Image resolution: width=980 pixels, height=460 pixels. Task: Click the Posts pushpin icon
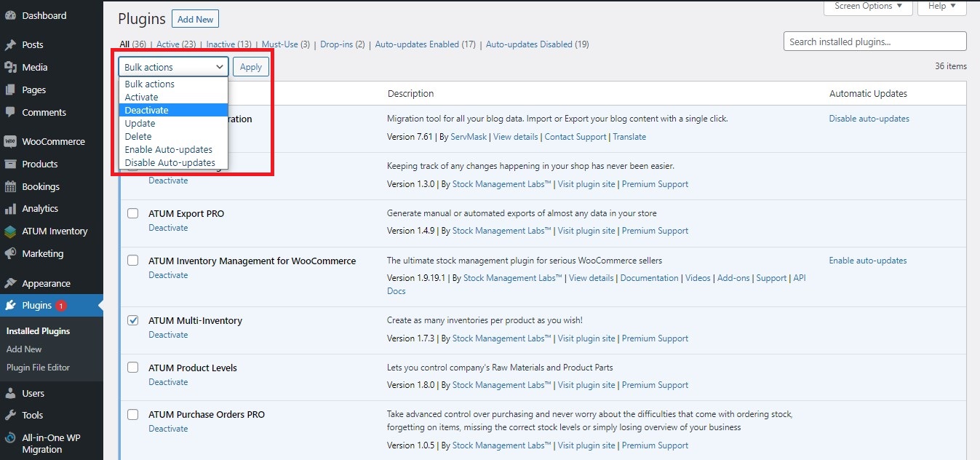[10, 44]
